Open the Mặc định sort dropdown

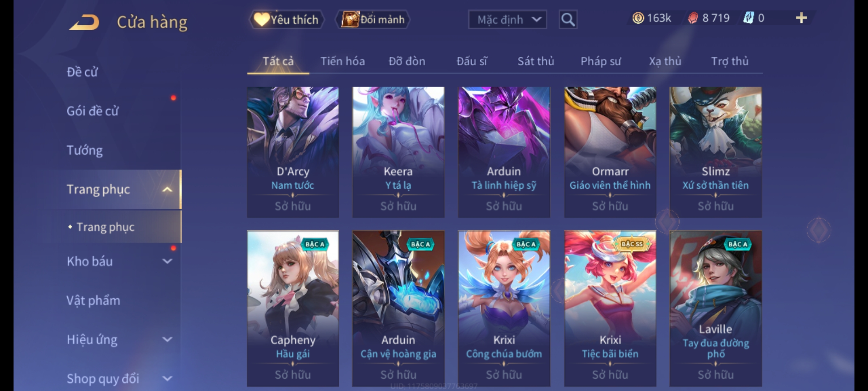(507, 20)
